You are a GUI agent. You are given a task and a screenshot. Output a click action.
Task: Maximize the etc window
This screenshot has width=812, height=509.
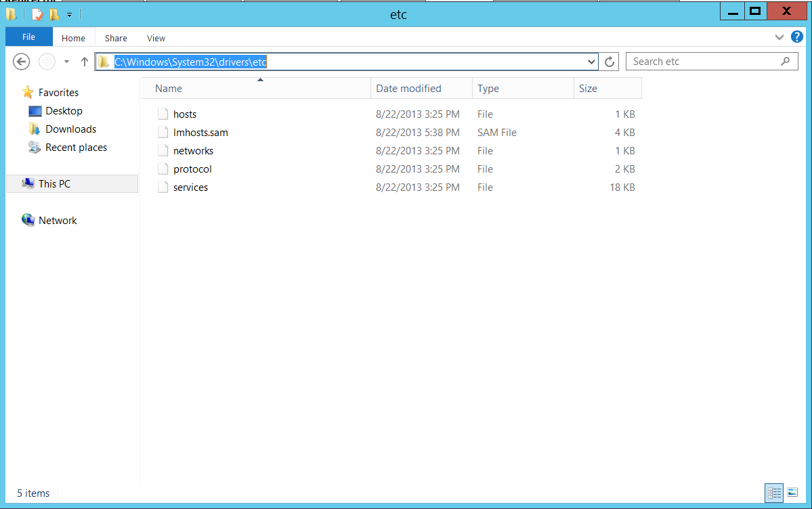tap(756, 12)
